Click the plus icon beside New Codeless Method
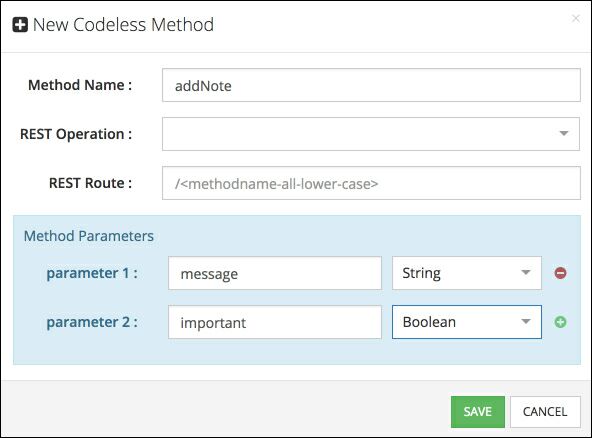 [x=20, y=25]
